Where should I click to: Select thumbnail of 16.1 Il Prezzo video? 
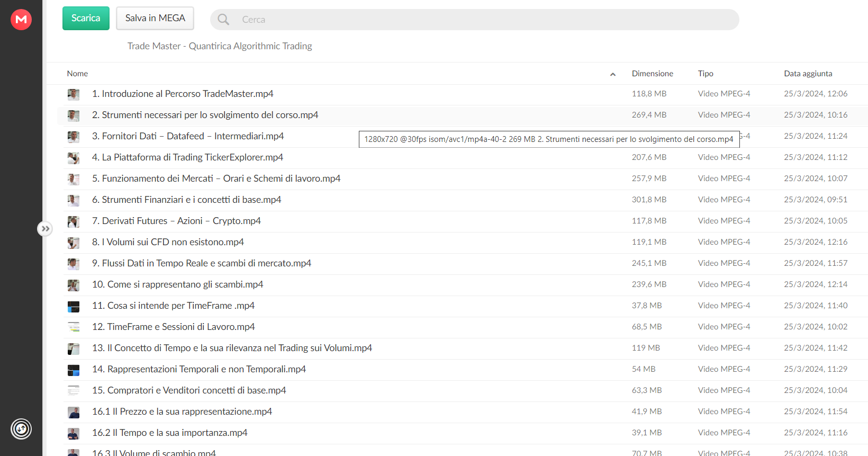[x=74, y=412]
